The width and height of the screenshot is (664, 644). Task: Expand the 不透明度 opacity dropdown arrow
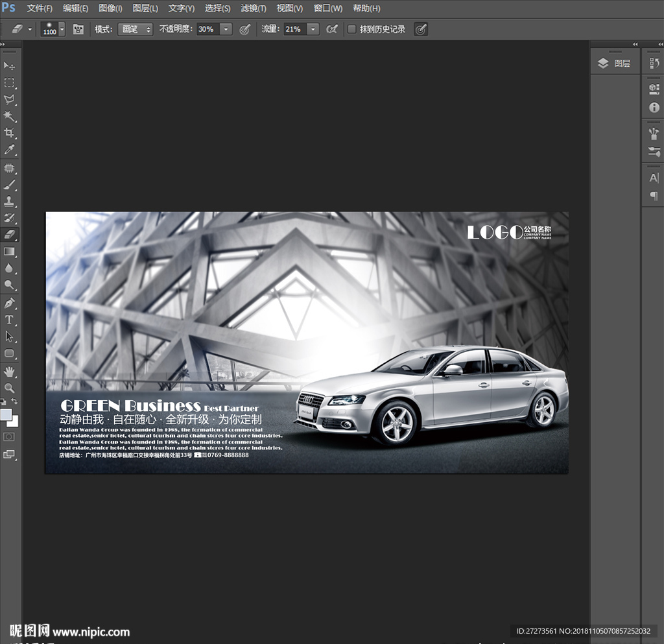(226, 29)
